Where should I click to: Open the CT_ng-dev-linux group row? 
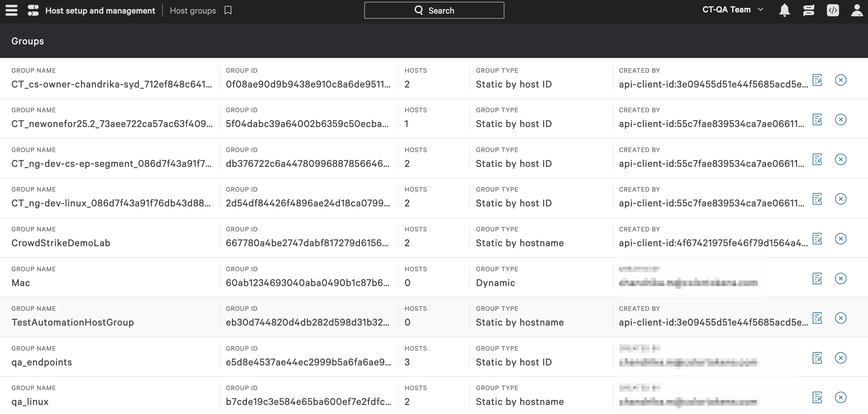(x=111, y=203)
